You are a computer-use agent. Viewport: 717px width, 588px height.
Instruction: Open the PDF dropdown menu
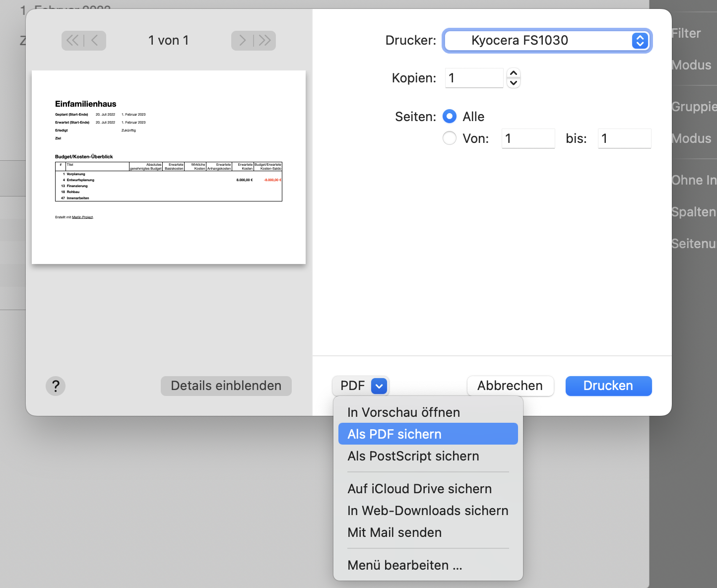click(361, 386)
